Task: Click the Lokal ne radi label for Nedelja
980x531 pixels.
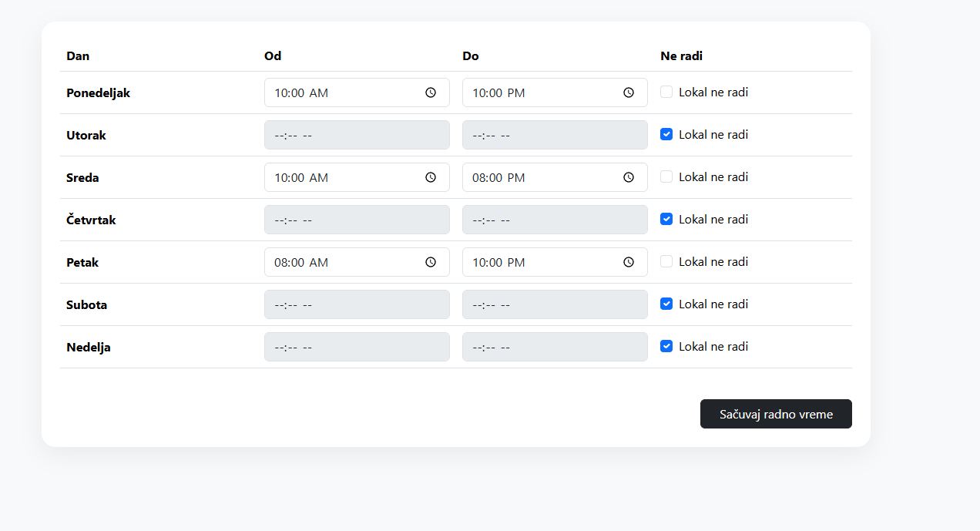Action: coord(713,346)
